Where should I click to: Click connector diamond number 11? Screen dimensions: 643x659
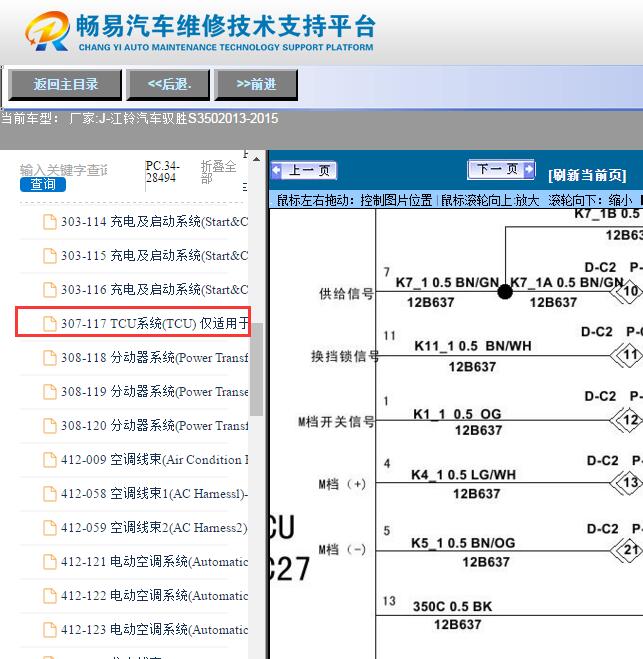(x=630, y=355)
